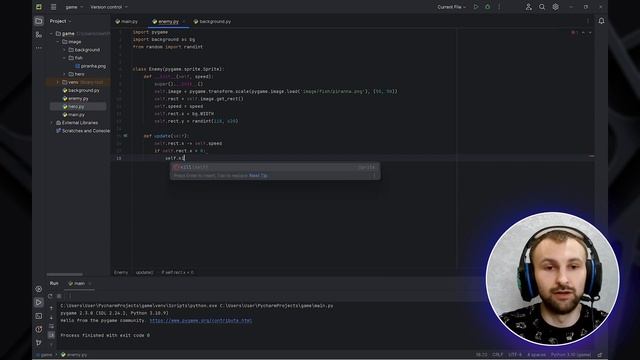Open more run actions menu

499,7
